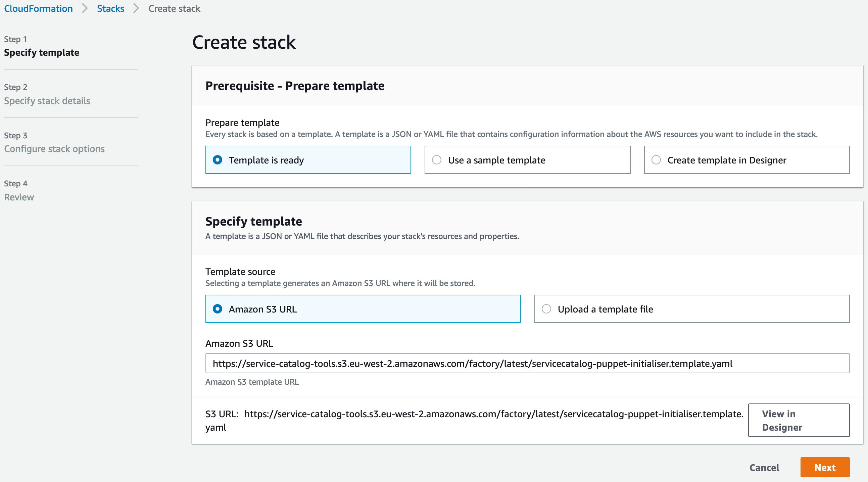The width and height of the screenshot is (868, 482).
Task: Jump to Step 2 Specify stack details
Action: click(x=47, y=101)
